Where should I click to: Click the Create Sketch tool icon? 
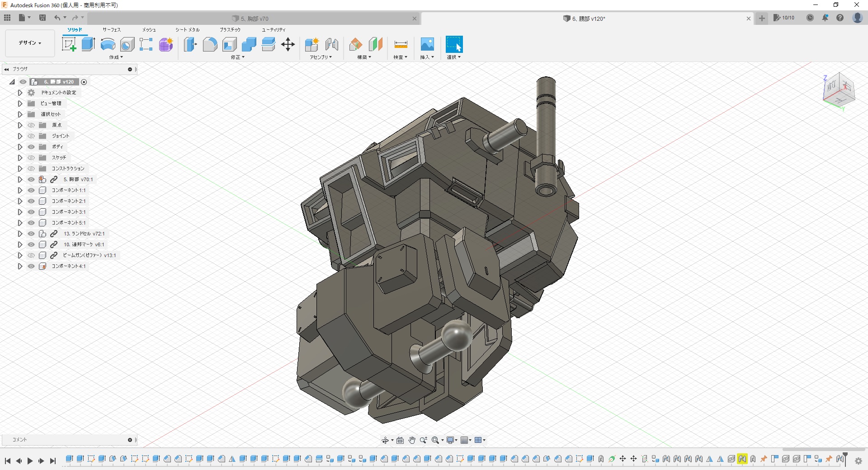69,44
